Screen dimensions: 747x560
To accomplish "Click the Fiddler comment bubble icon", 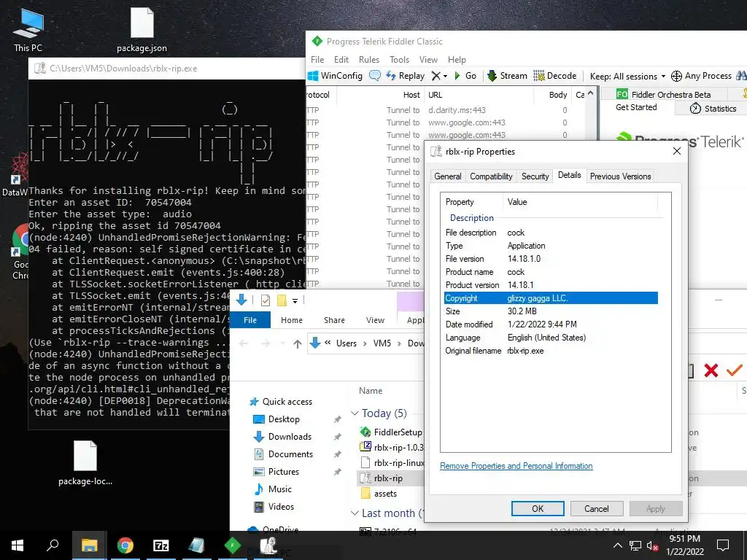I will click(x=375, y=76).
